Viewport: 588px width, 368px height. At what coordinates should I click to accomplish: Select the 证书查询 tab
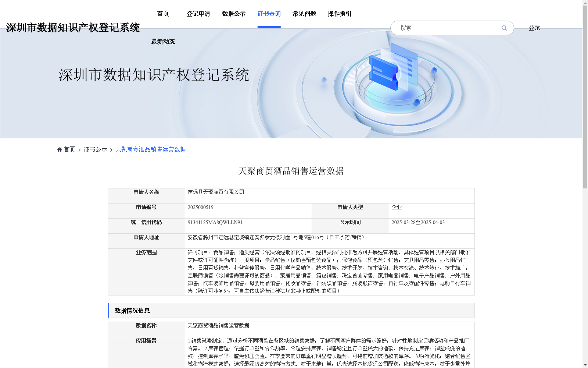pos(269,14)
